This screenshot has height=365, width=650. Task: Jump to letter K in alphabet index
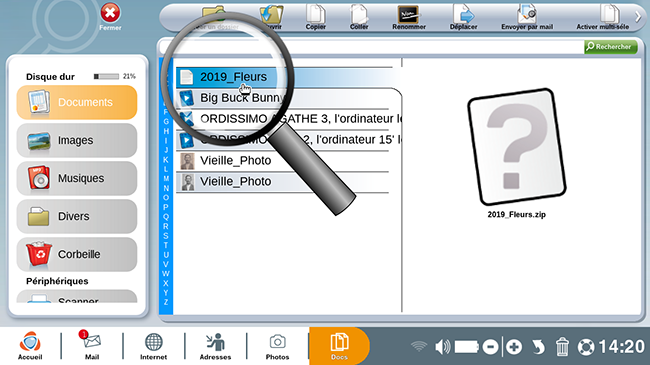click(x=166, y=160)
